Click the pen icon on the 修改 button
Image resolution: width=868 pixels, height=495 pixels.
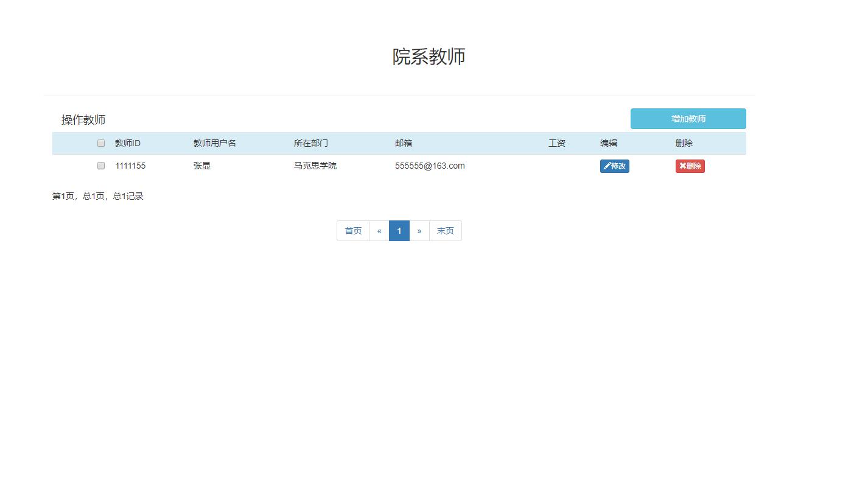coord(606,166)
